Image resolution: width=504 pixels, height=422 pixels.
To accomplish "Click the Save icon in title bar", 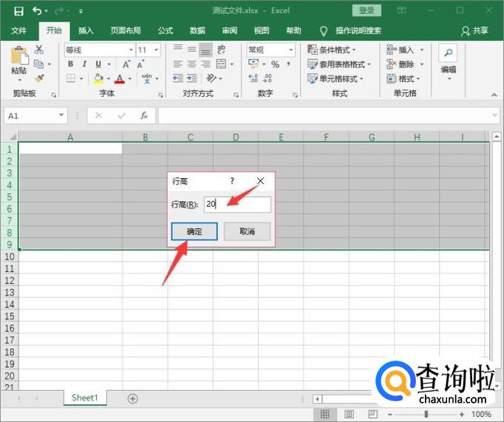I will (18, 11).
